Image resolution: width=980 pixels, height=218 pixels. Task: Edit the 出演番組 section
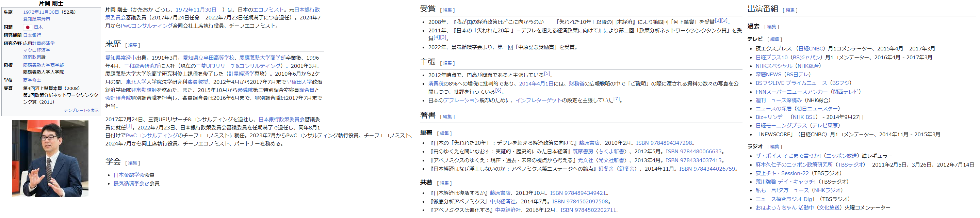point(790,10)
